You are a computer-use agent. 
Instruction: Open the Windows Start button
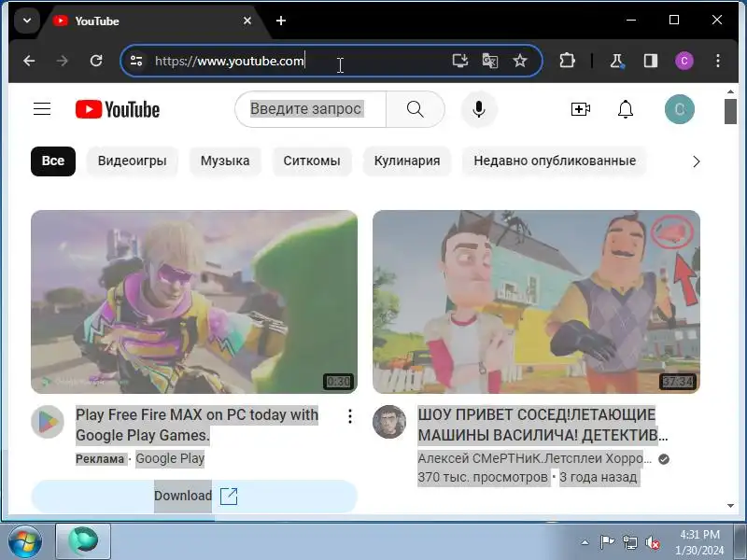click(x=24, y=541)
